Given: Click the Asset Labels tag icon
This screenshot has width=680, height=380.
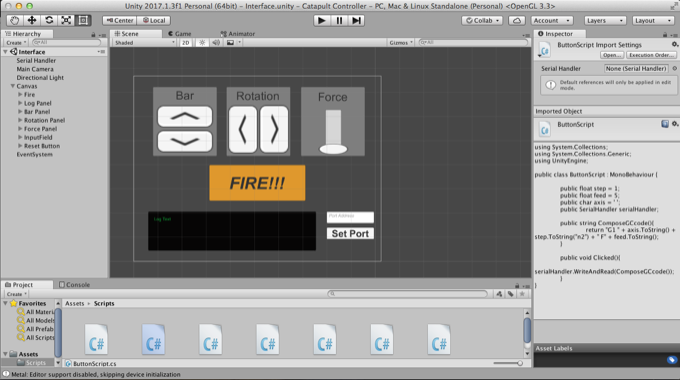Looking at the screenshot, I should click(x=672, y=360).
